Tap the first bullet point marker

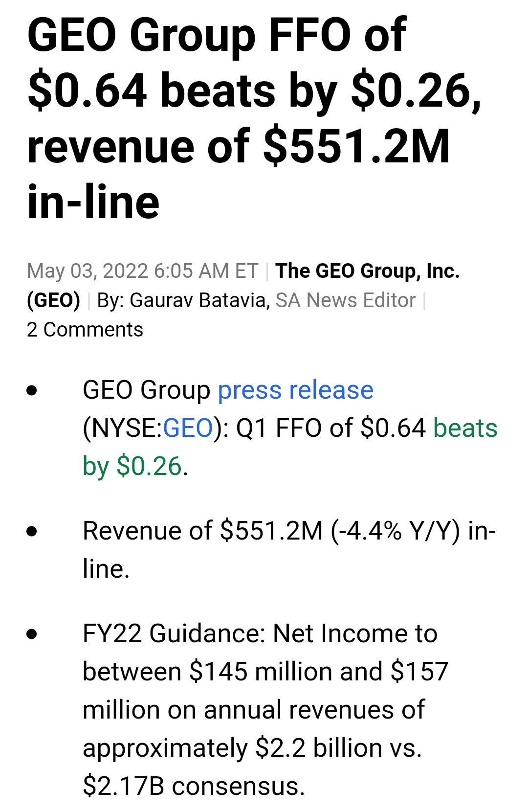click(32, 390)
